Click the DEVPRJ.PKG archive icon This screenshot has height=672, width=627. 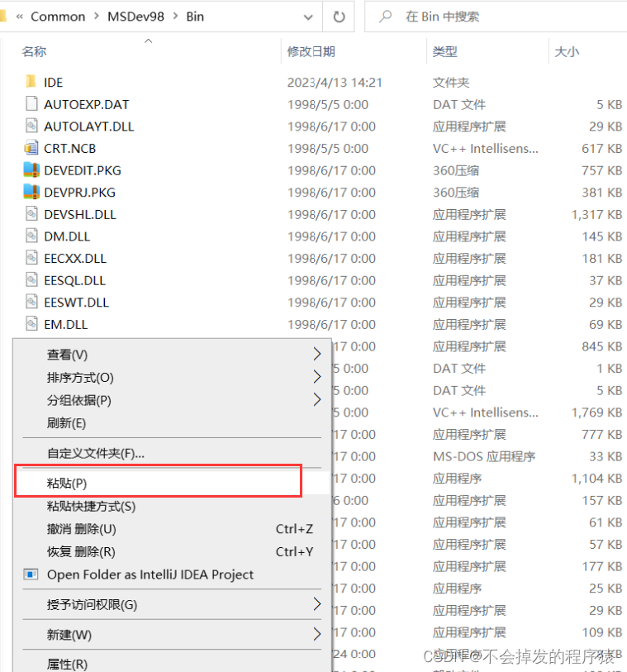click(31, 192)
